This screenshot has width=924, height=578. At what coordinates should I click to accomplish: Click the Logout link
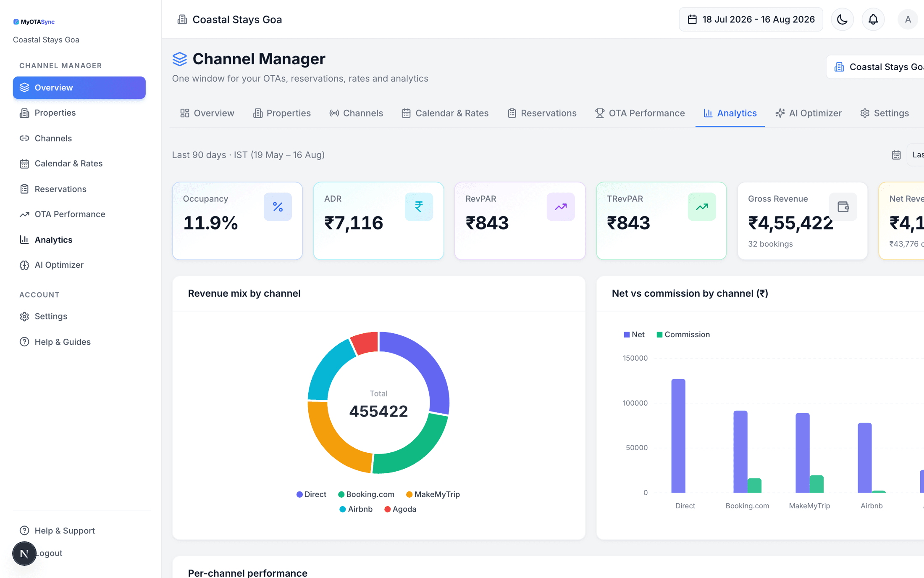[49, 553]
